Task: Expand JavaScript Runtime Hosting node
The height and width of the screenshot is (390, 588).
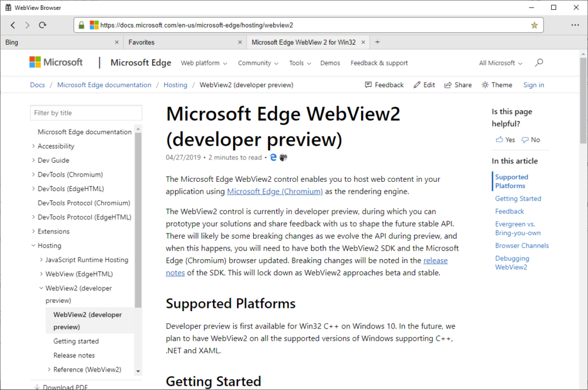Action: (41, 260)
